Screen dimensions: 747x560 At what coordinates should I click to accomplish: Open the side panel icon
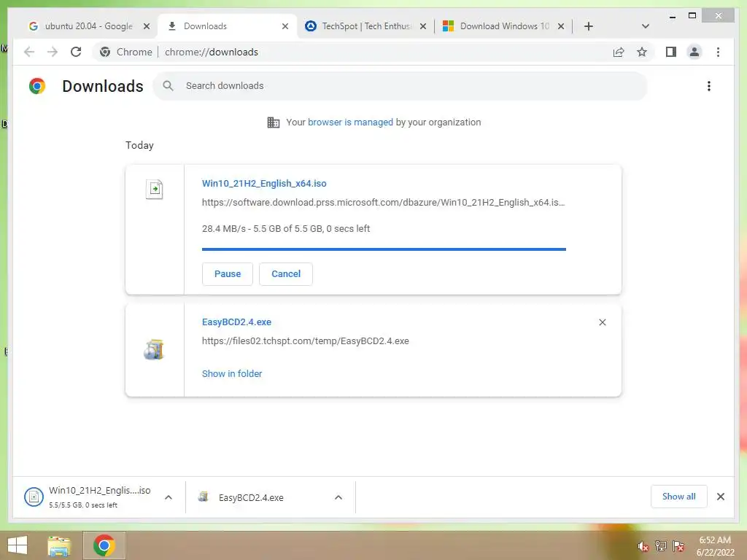pyautogui.click(x=671, y=52)
